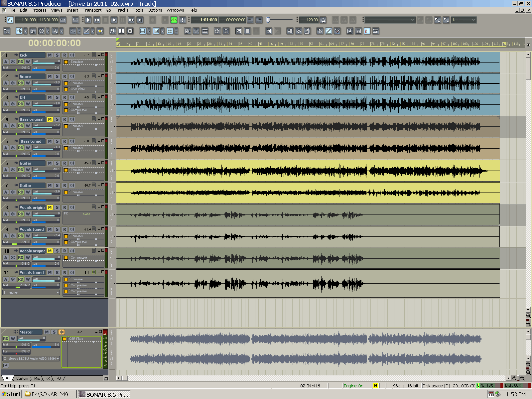Image resolution: width=532 pixels, height=399 pixels.
Task: Disable the Equalizer effect on Guitar track 6
Action: click(66, 170)
